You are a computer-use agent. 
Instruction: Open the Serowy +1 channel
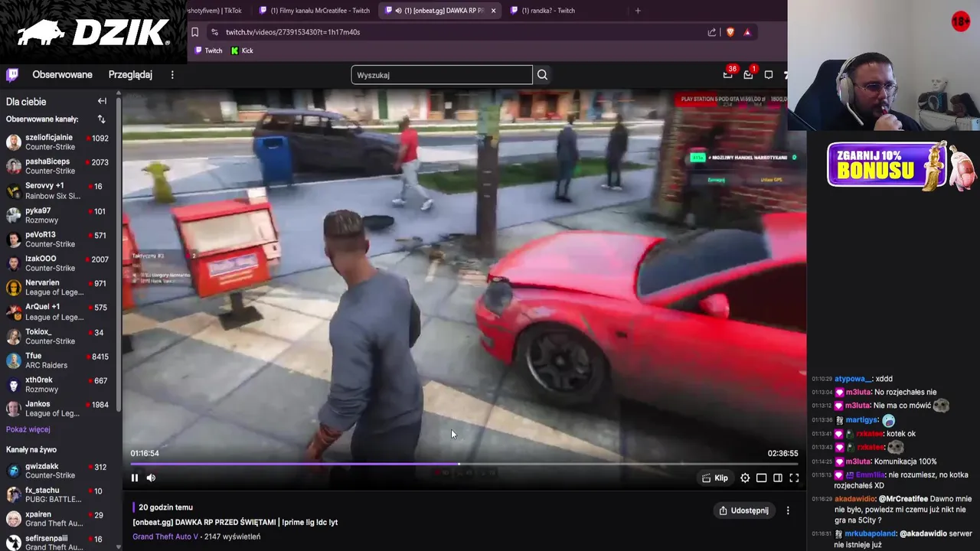[58, 191]
